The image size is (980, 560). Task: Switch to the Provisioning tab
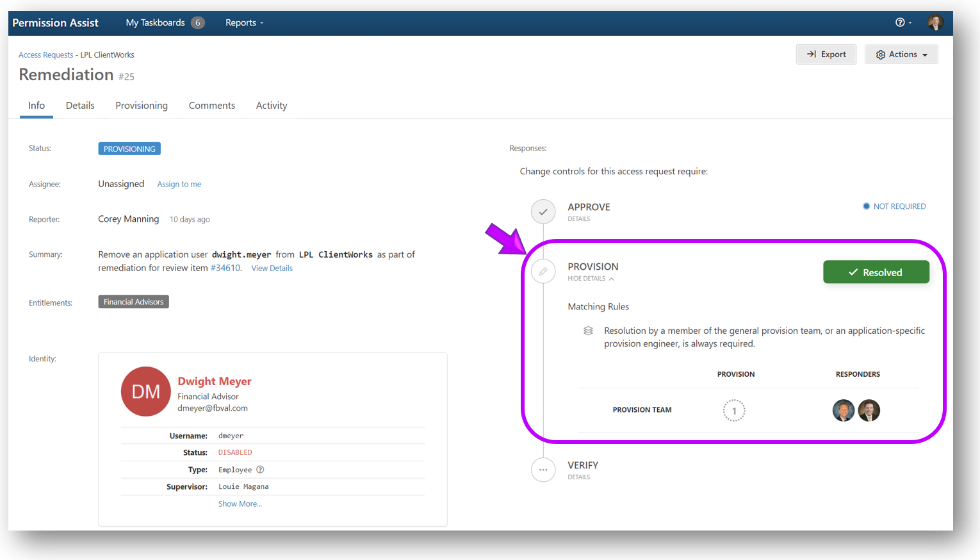pyautogui.click(x=142, y=106)
